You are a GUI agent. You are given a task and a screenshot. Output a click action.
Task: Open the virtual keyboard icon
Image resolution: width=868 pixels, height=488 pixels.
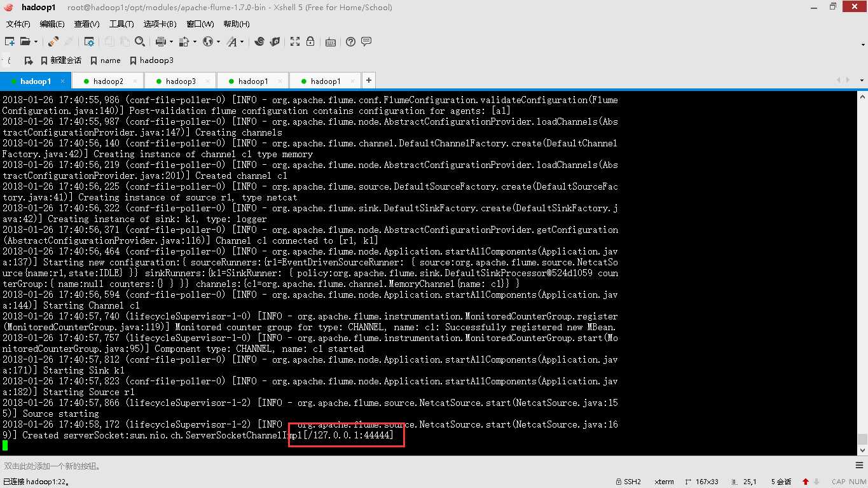(x=331, y=42)
